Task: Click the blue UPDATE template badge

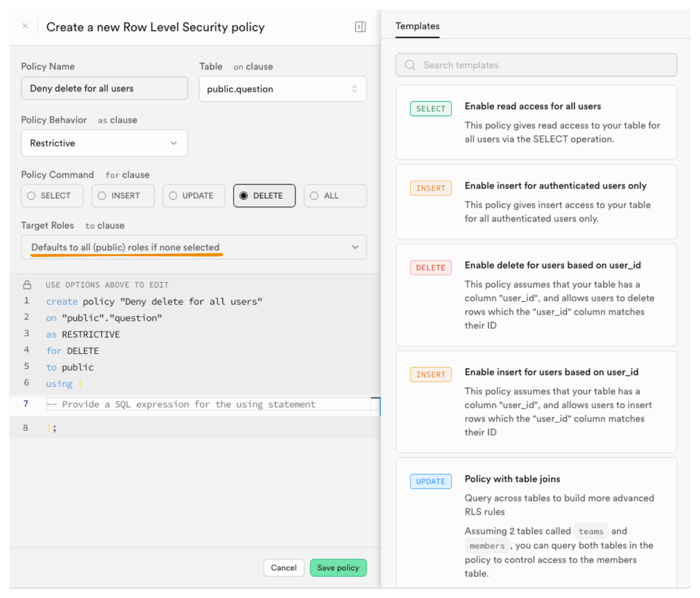Action: 430,481
